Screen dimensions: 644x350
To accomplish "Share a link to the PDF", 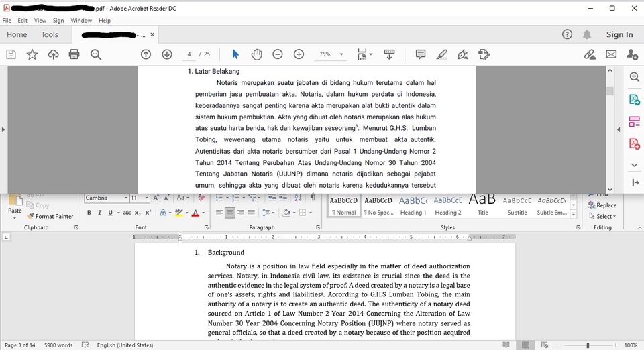I will [590, 54].
